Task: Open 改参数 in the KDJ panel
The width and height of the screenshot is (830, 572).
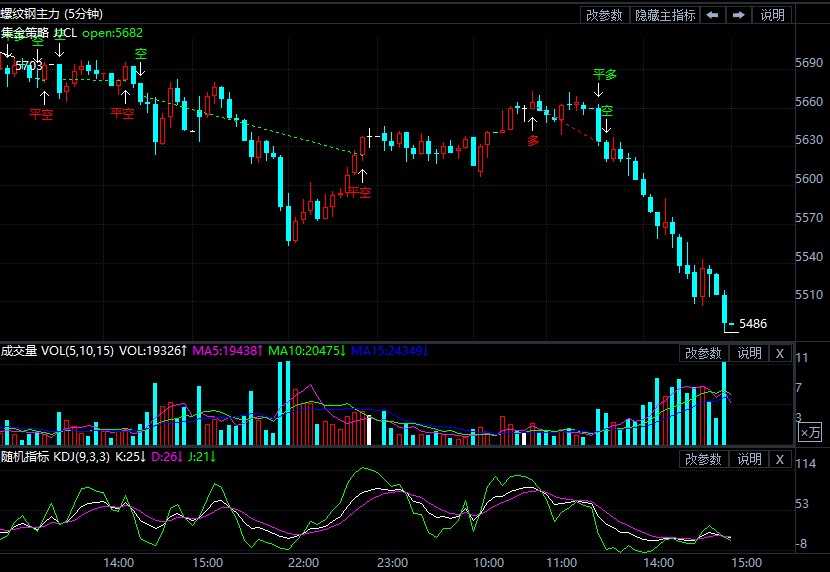Action: [703, 459]
